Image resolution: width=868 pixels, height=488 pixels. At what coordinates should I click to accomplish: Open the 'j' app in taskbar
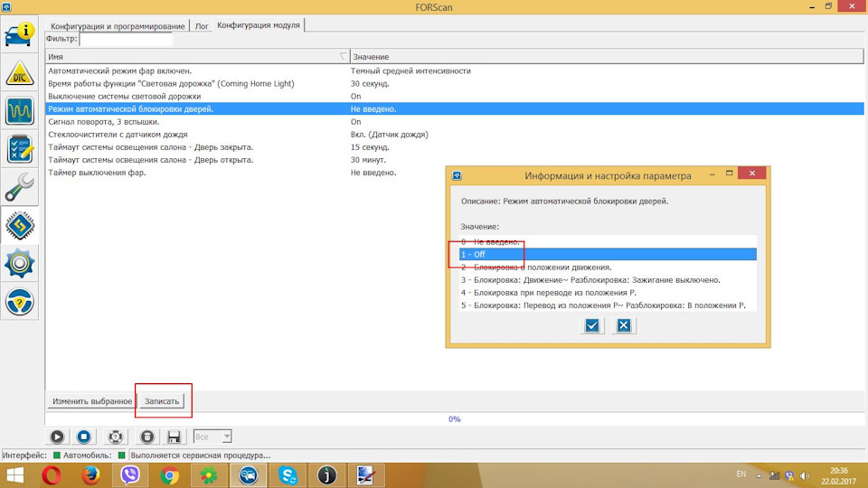pyautogui.click(x=326, y=475)
